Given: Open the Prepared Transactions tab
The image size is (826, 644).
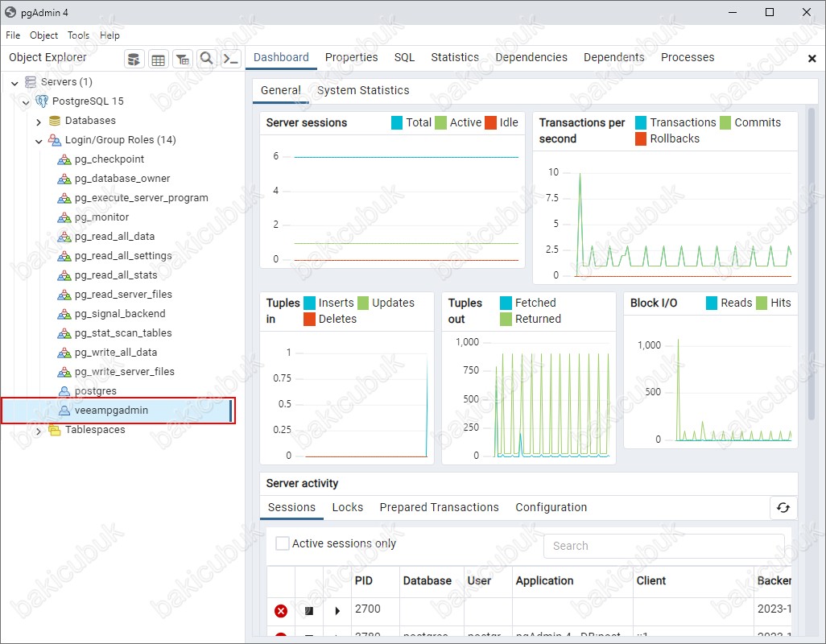Looking at the screenshot, I should [x=440, y=507].
